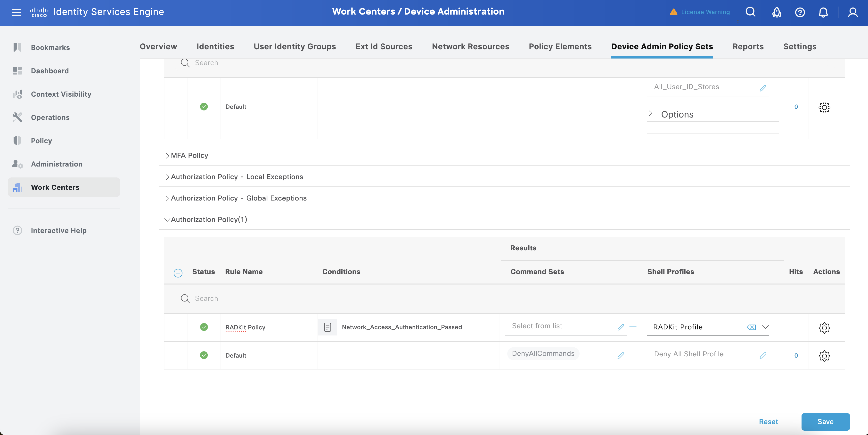Open actions gear for authentication Default rule
The width and height of the screenshot is (868, 435).
pyautogui.click(x=824, y=108)
